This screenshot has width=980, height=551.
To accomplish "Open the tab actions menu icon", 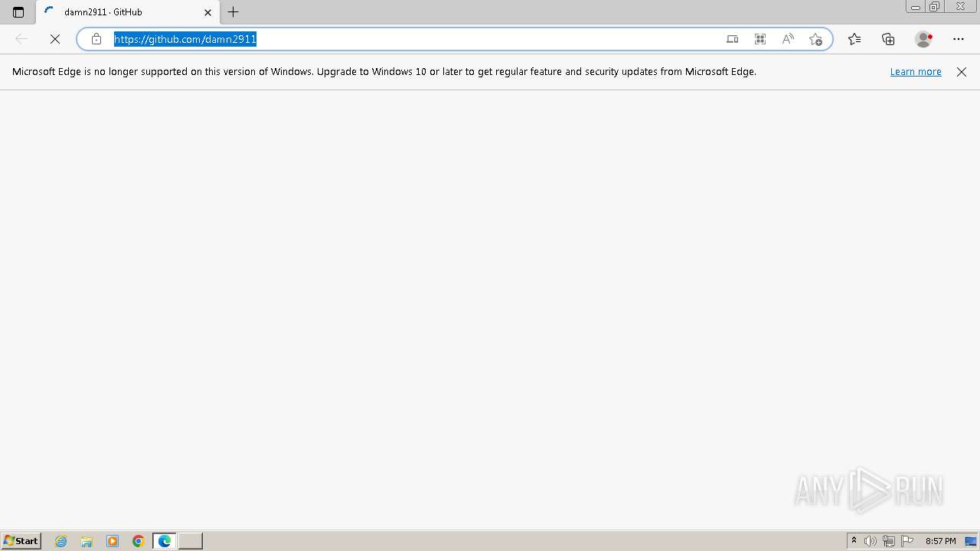I will point(18,12).
